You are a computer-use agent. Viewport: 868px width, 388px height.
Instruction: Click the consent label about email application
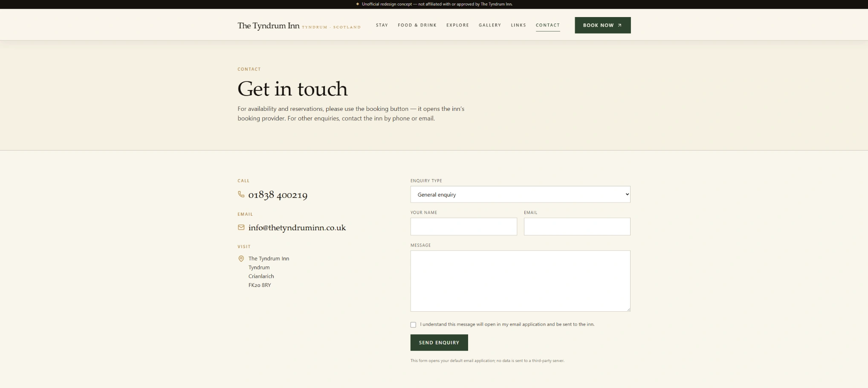507,324
